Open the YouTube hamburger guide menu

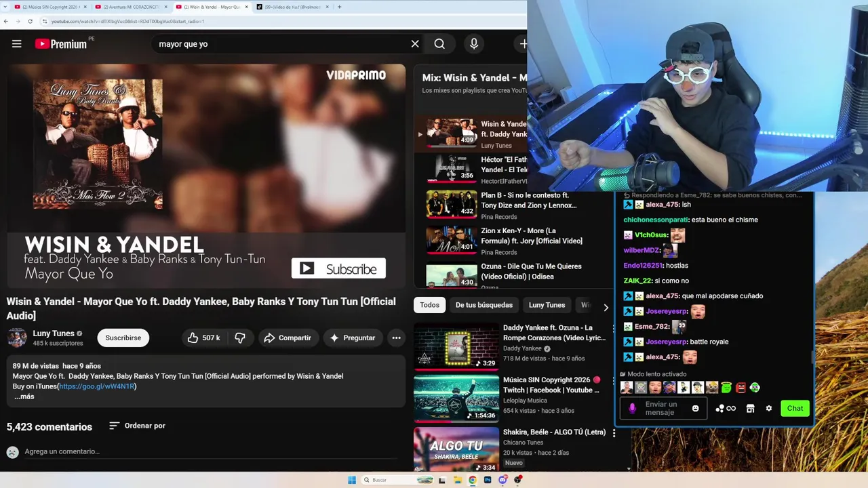[17, 44]
